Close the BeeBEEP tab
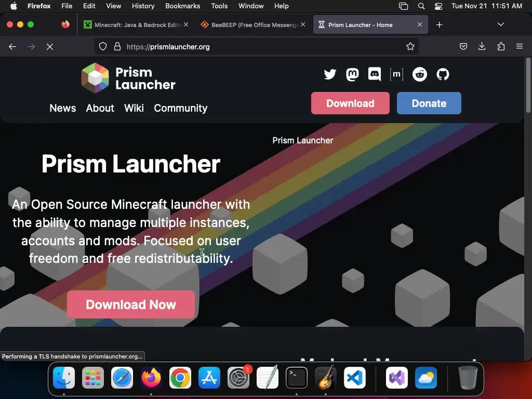The image size is (532, 399). click(303, 24)
